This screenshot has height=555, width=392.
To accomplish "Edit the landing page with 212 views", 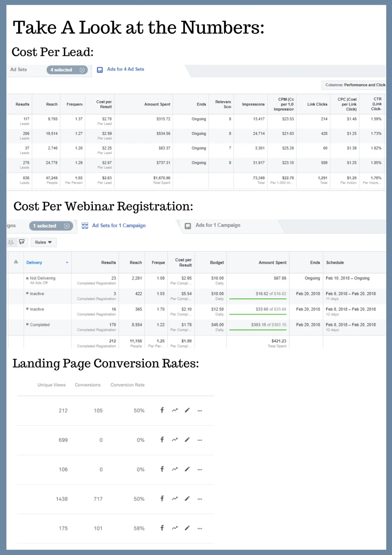I will (x=187, y=410).
